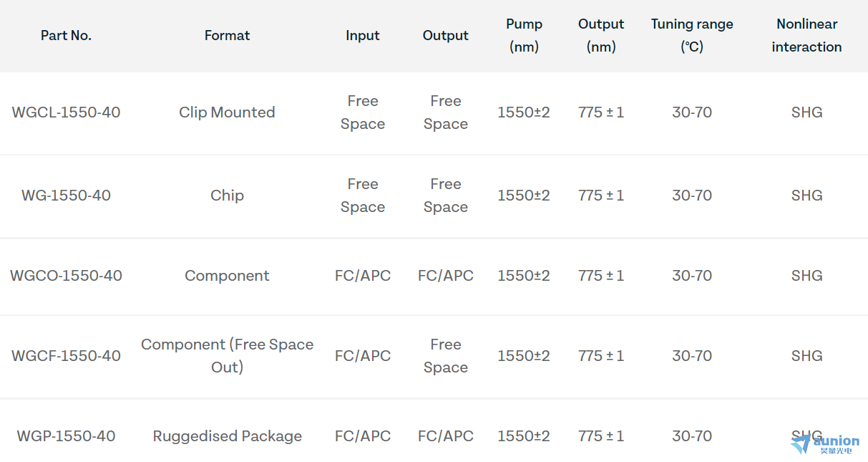
Task: Click SHG in the WG-1550-40 row
Action: (x=806, y=196)
